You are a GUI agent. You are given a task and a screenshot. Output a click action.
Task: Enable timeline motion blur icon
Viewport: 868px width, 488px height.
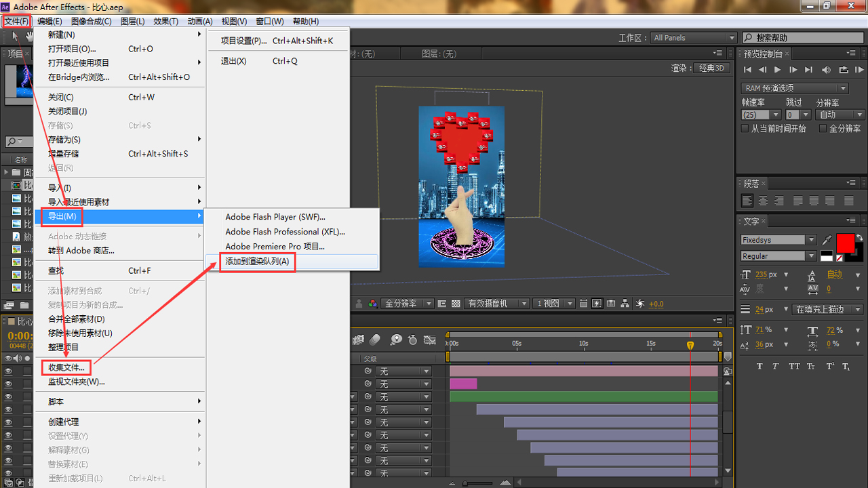point(376,340)
